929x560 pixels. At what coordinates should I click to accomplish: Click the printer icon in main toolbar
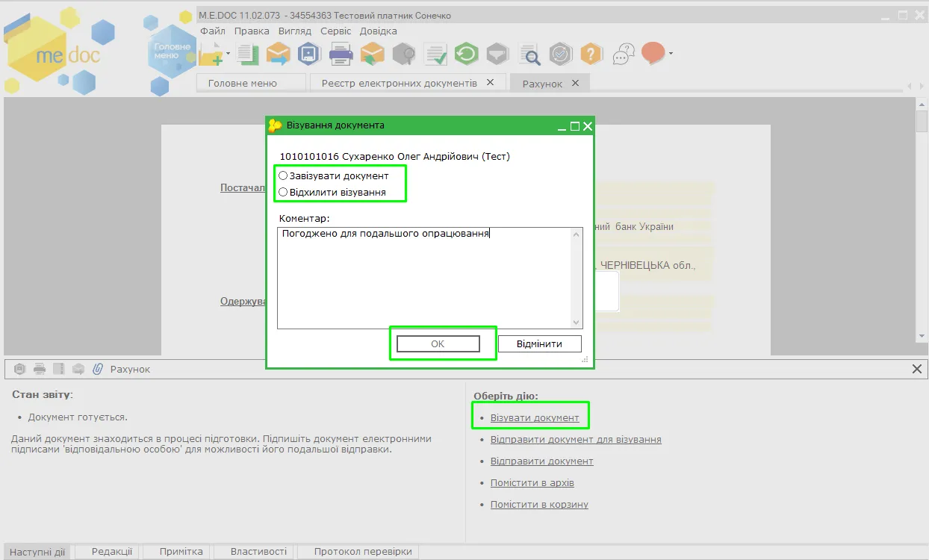pos(341,54)
